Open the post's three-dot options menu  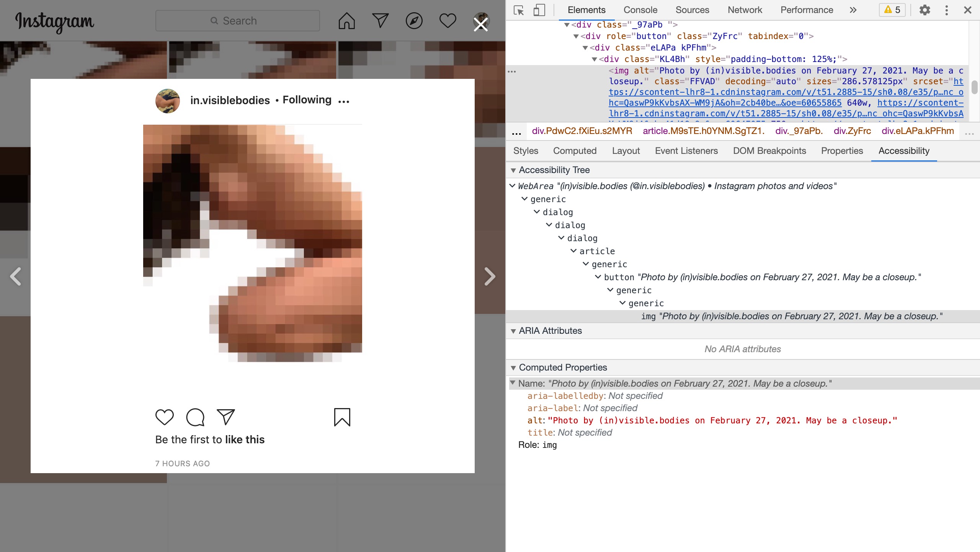coord(344,101)
